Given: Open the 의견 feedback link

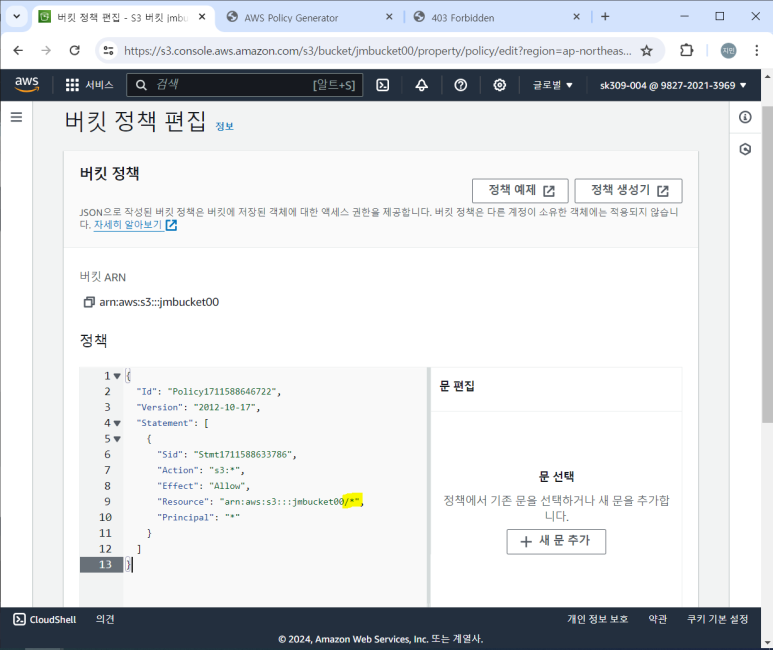Looking at the screenshot, I should 105,619.
